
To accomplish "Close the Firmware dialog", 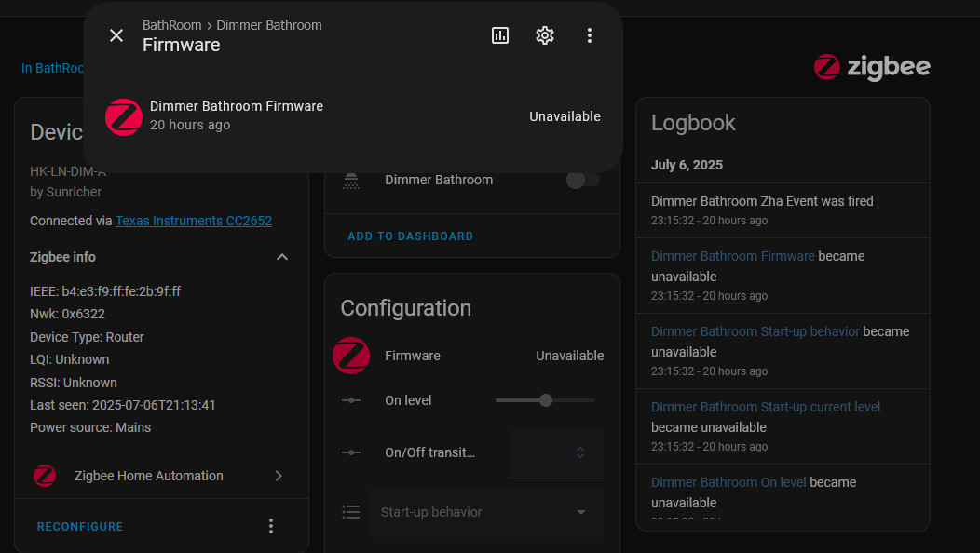I will [116, 35].
